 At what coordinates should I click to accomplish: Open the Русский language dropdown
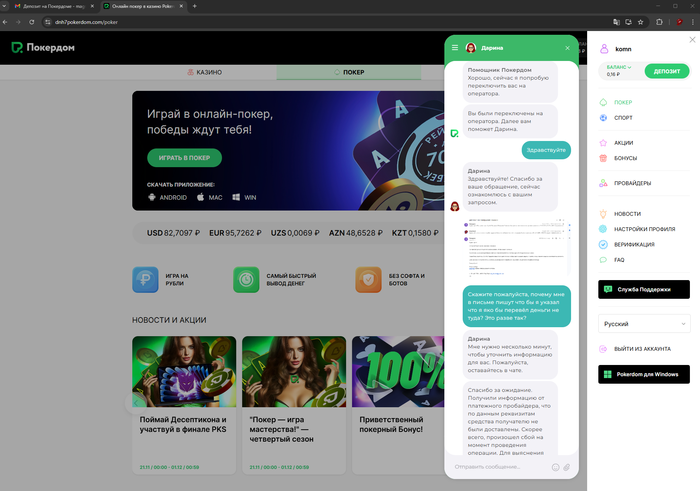644,324
